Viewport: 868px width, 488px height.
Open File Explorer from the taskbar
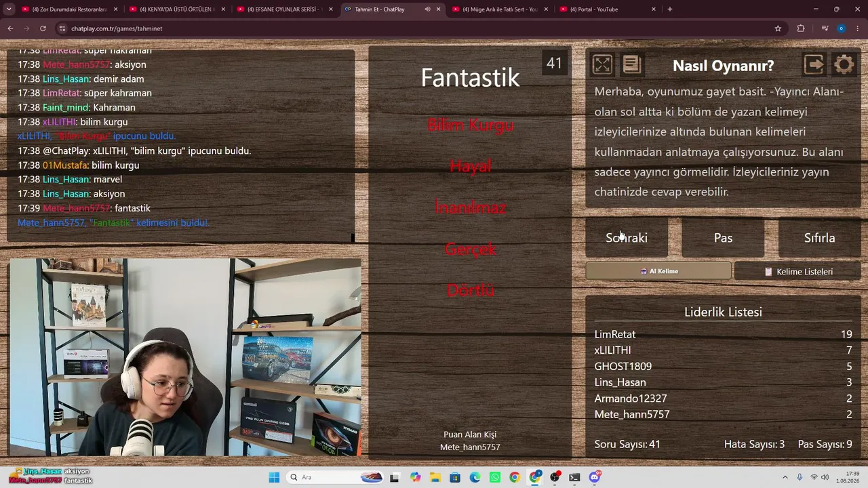click(x=435, y=477)
